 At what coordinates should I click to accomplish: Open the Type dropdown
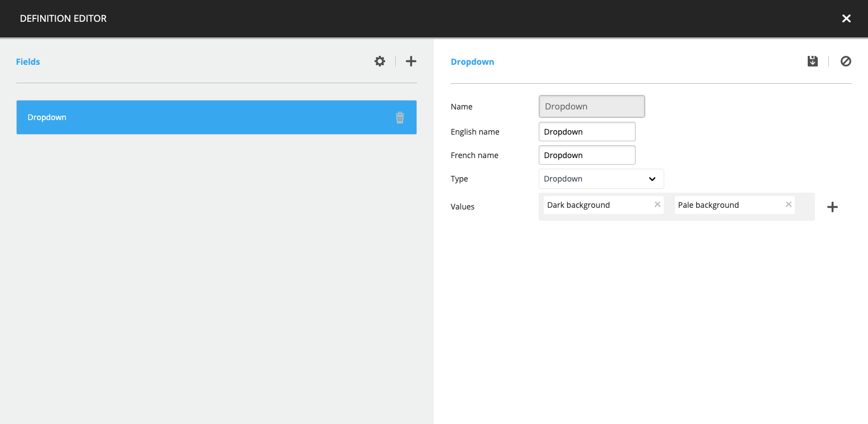tap(601, 179)
